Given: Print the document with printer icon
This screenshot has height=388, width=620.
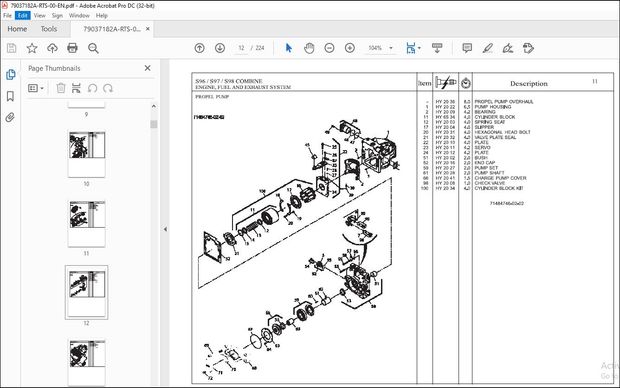Looking at the screenshot, I should 72,48.
